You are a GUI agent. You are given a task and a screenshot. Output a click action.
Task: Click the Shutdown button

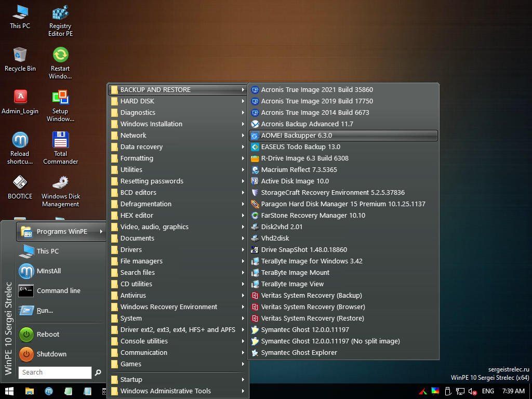pyautogui.click(x=61, y=354)
